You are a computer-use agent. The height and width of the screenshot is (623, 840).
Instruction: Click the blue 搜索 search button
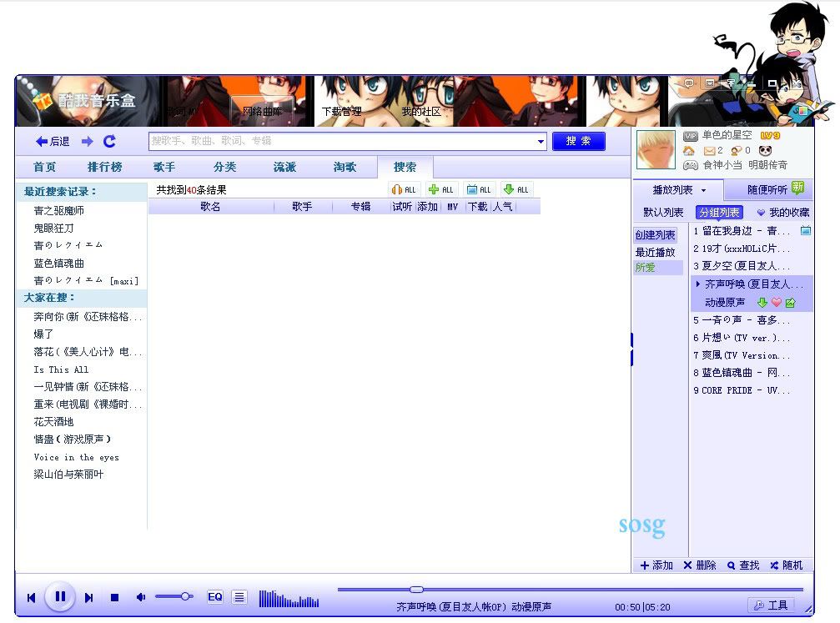[x=579, y=141]
